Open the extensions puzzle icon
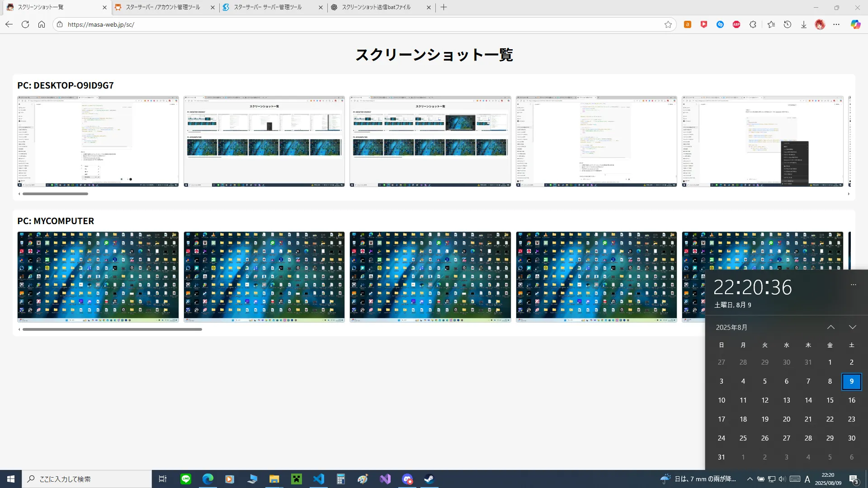Viewport: 868px width, 488px height. [753, 24]
